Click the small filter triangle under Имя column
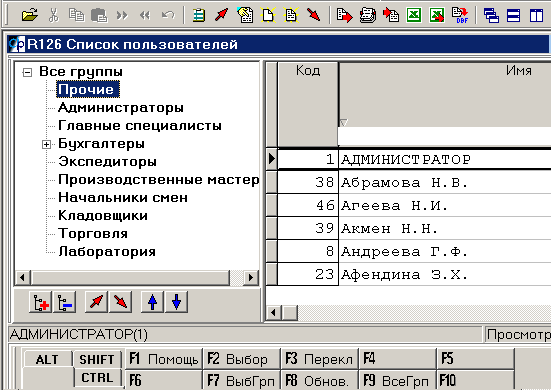 tap(344, 123)
